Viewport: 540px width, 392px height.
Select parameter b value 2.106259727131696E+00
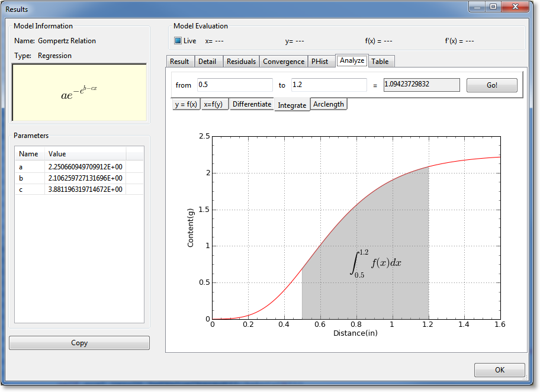coord(85,178)
